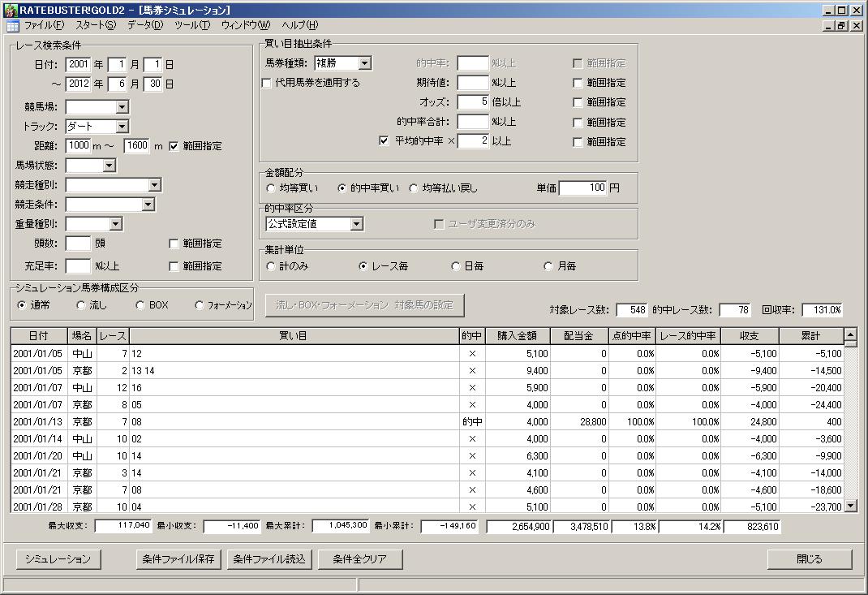
Task: Click the MDI document grid icon beside ファイル menu
Action: pos(12,25)
